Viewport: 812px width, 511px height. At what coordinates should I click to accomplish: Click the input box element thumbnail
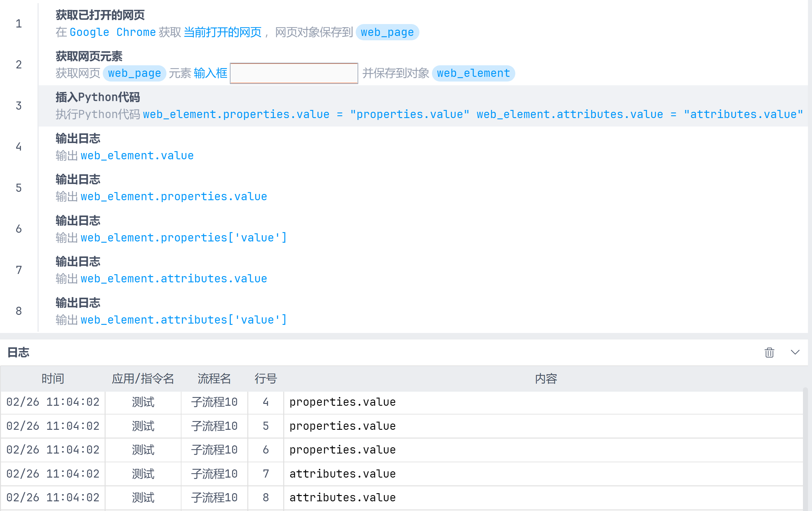point(294,73)
